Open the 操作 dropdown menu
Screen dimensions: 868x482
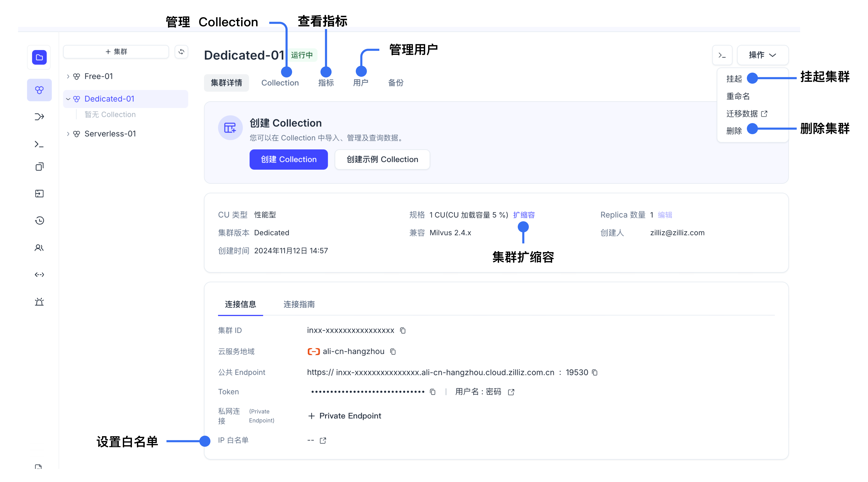(763, 55)
